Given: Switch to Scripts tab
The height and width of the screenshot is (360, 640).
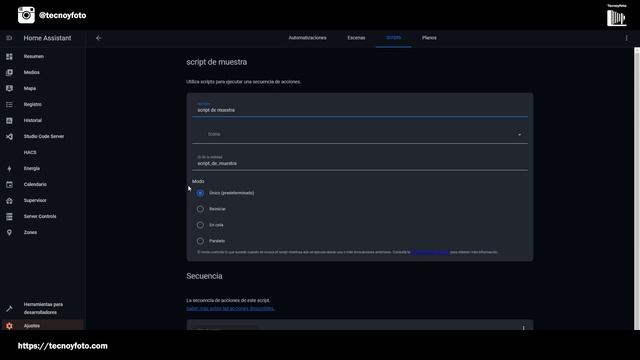Looking at the screenshot, I should (393, 38).
